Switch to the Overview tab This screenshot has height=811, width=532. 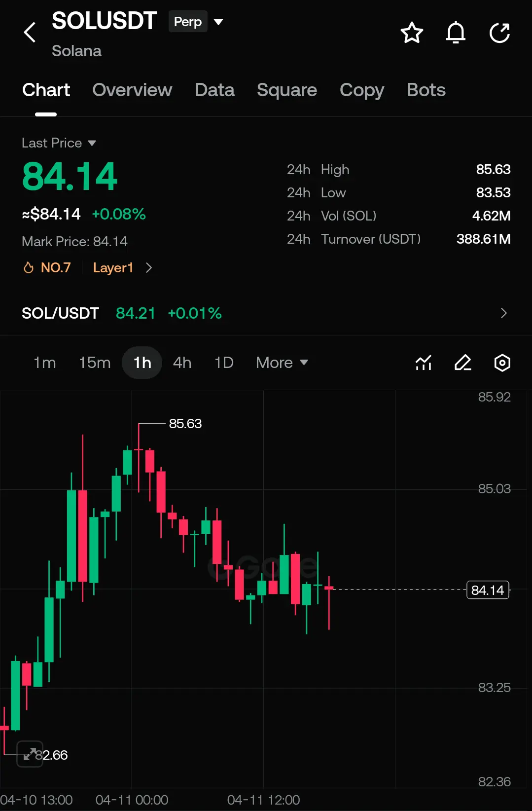132,90
